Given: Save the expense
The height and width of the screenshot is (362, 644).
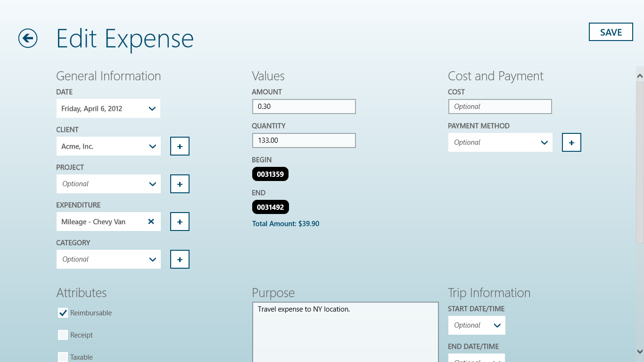Looking at the screenshot, I should (611, 32).
